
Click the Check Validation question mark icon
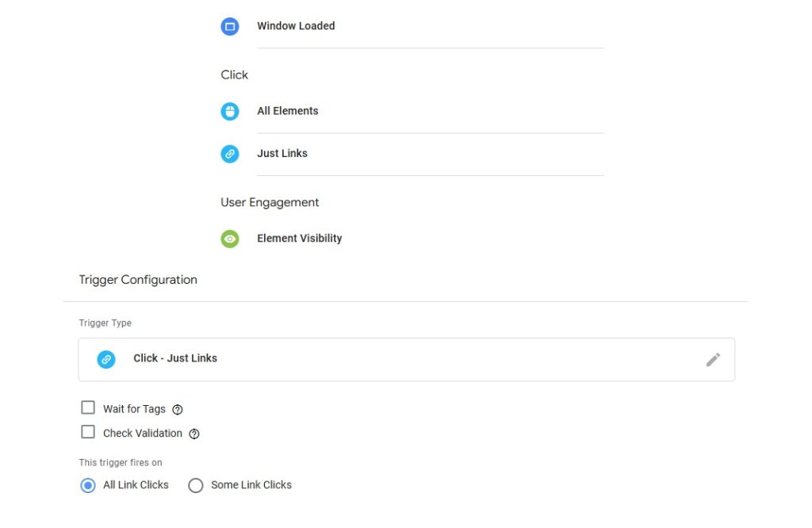194,434
